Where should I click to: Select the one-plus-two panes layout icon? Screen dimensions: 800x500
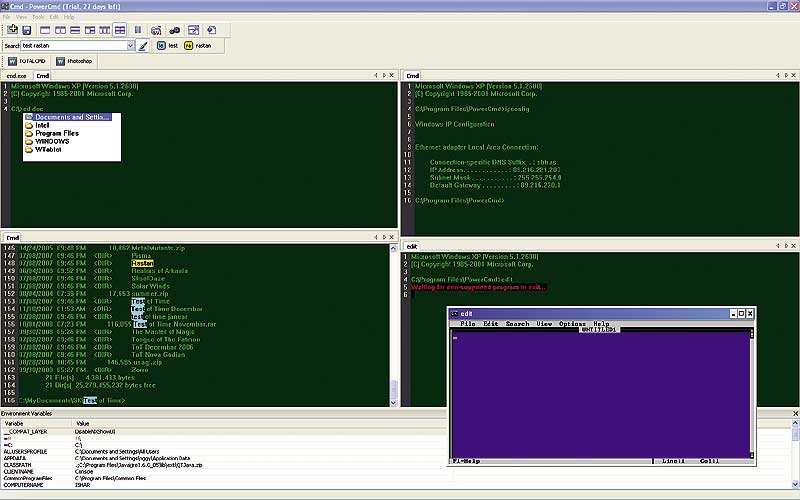(x=90, y=31)
